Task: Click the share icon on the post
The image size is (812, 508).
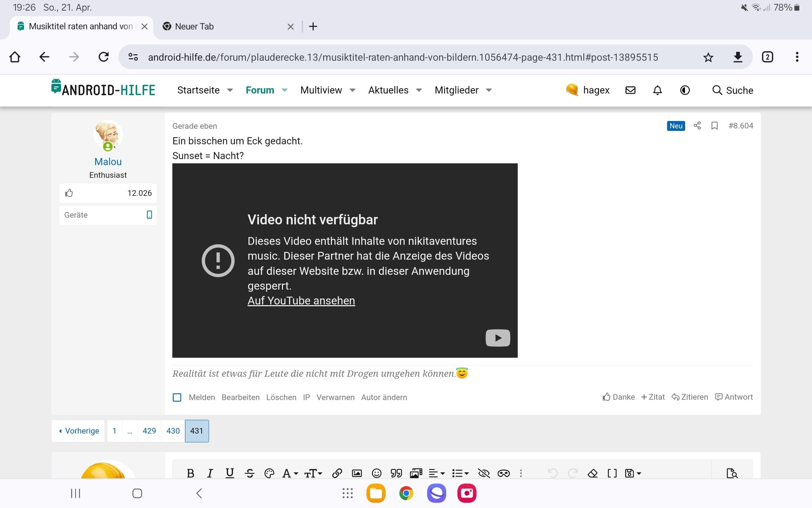Action: pyautogui.click(x=697, y=126)
